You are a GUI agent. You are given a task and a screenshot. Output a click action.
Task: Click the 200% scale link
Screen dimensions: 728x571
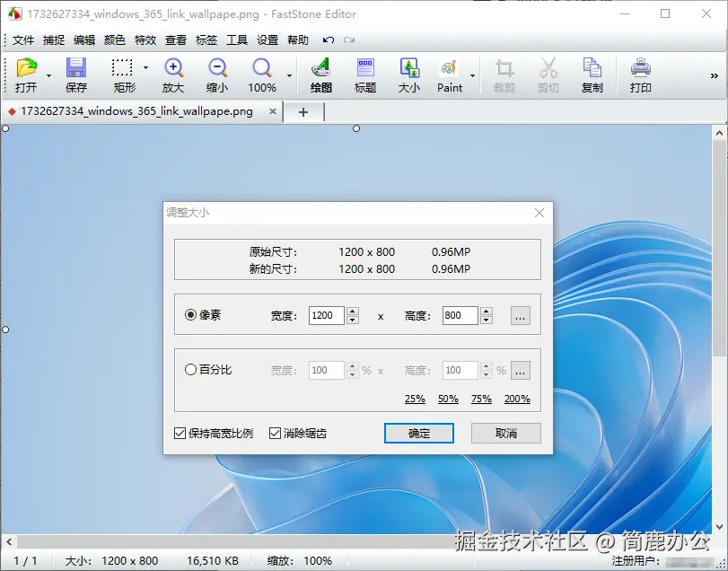coord(517,399)
